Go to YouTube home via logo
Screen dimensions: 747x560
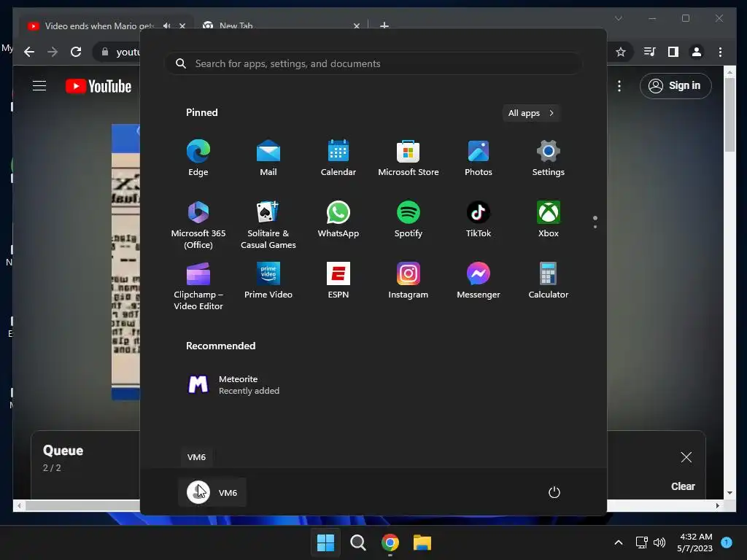[x=98, y=86]
